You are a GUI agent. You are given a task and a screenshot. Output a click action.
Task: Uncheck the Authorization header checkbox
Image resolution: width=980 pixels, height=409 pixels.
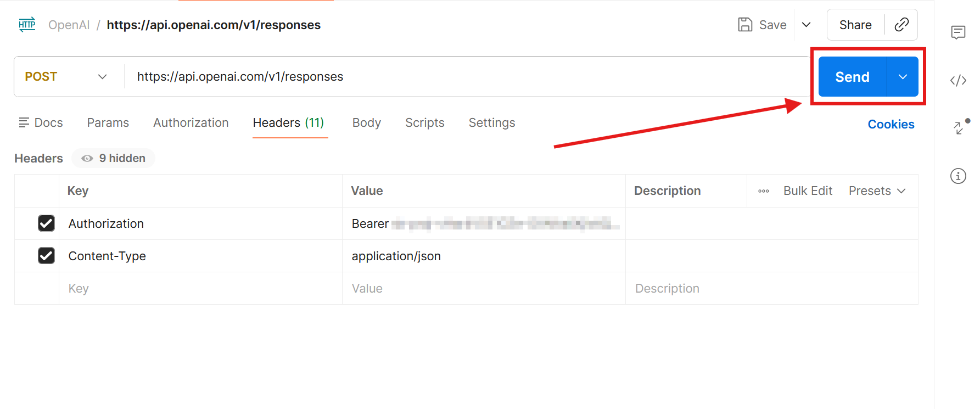coord(46,223)
